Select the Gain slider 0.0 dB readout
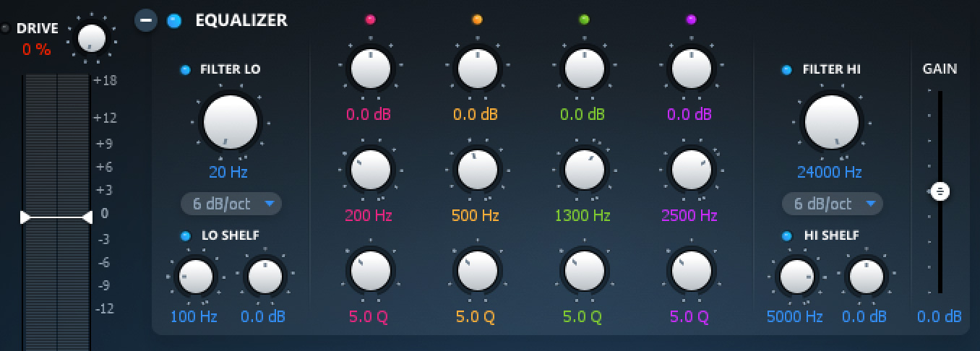980x351 pixels. coord(940,316)
